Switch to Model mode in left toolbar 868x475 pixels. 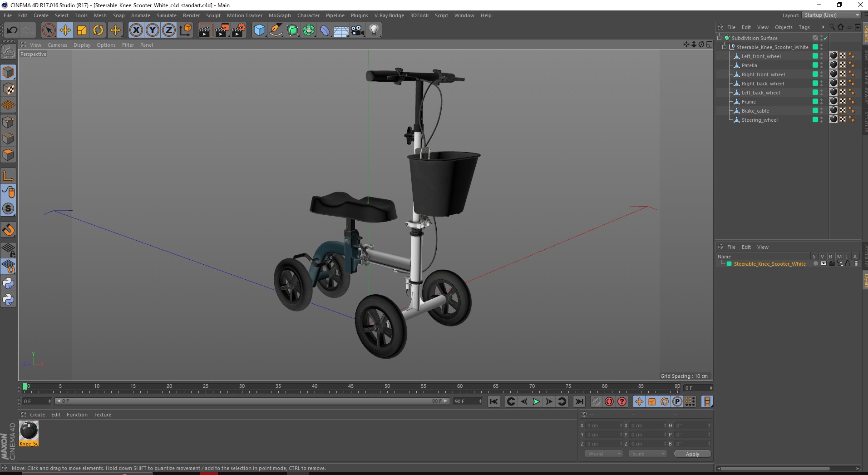coord(8,73)
